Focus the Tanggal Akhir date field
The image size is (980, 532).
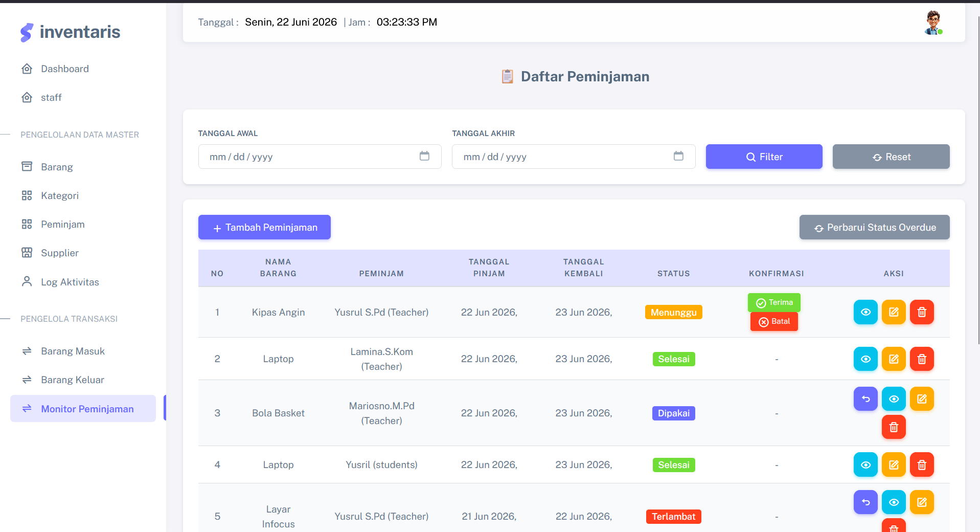[574, 157]
